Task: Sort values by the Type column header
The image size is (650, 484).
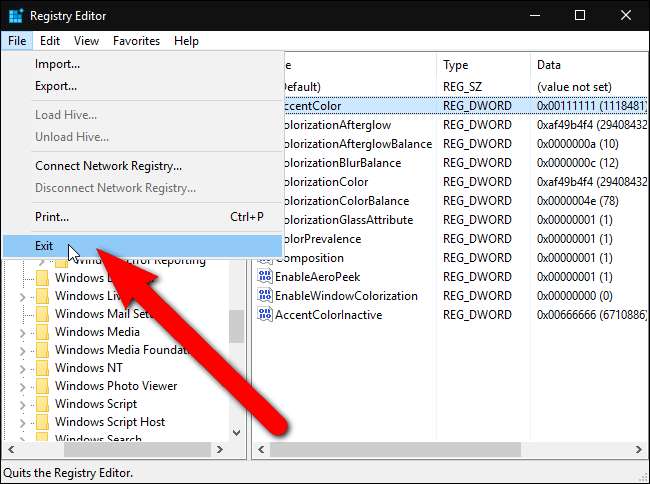Action: pos(456,65)
